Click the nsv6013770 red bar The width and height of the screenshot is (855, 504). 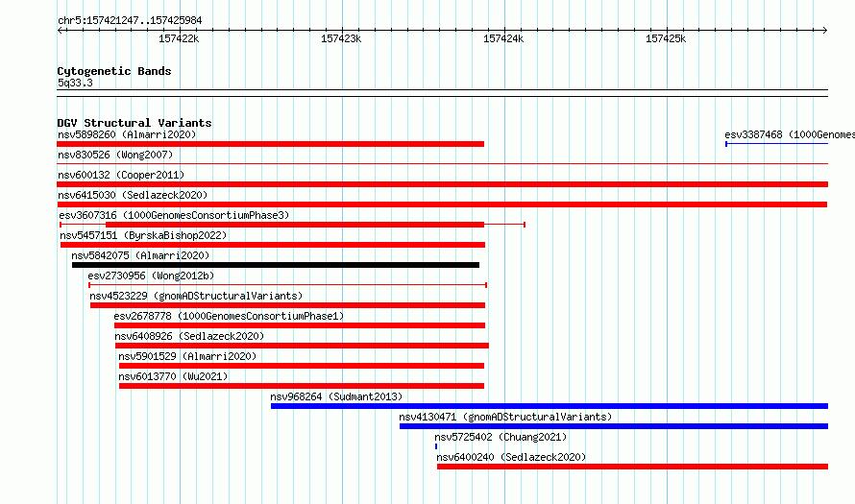(x=302, y=386)
